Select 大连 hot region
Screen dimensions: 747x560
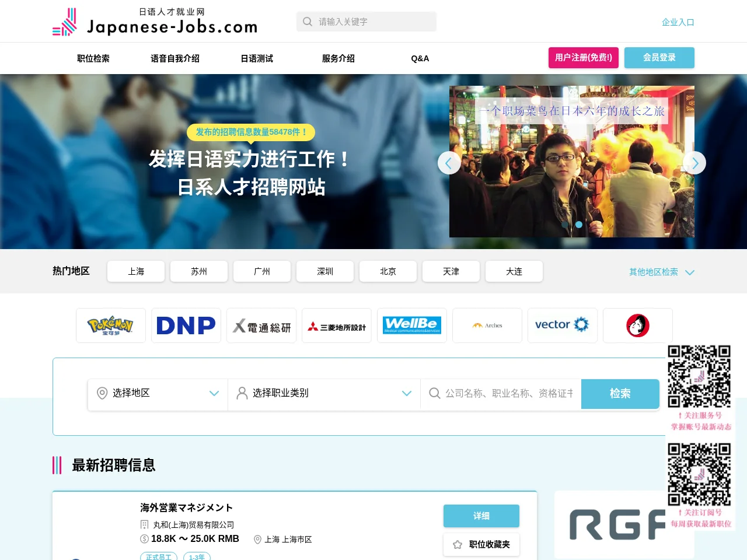point(514,271)
